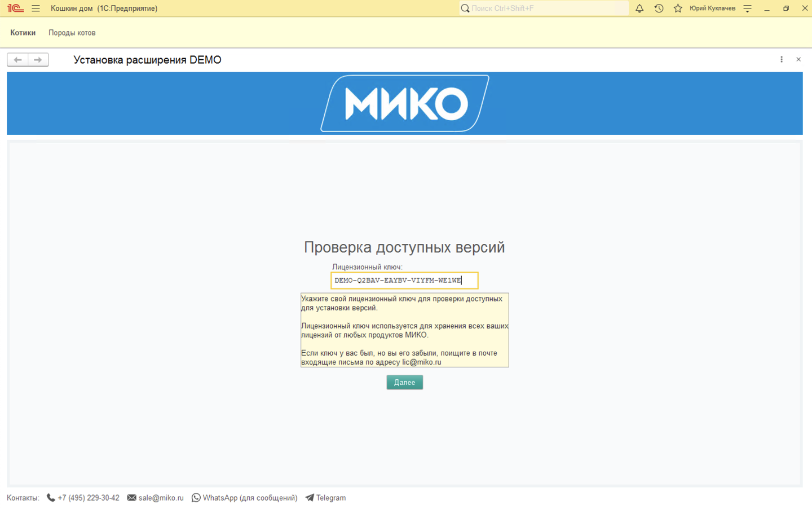Click the title Установка расширения DEMO
Viewport: 812px width, 508px height.
pos(147,60)
